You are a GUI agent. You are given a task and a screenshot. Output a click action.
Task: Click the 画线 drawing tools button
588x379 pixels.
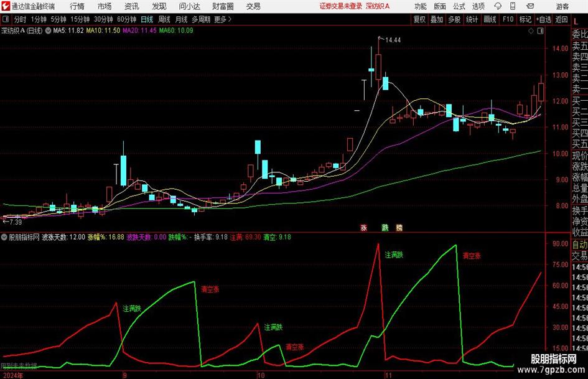tap(490, 19)
